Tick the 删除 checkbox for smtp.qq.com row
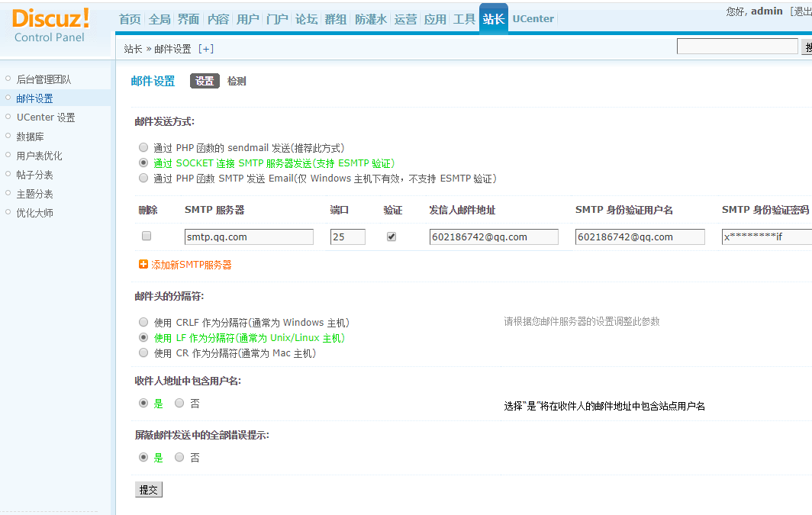This screenshot has height=515, width=812. coord(147,237)
